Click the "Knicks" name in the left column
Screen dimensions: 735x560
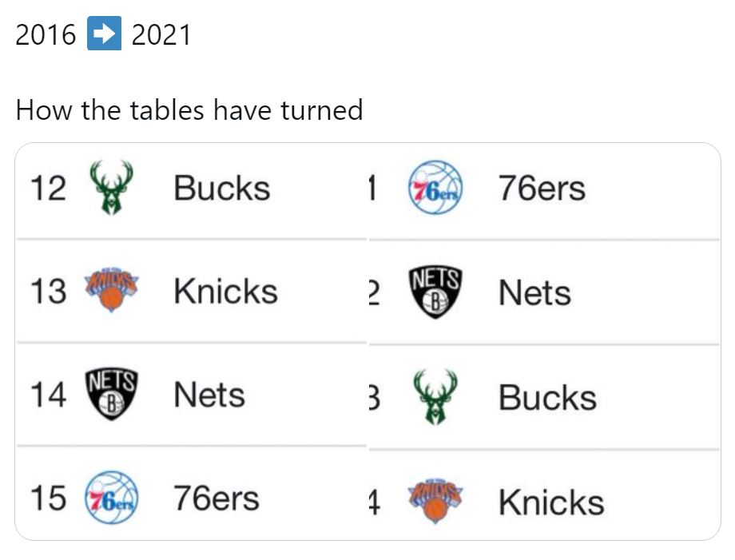[225, 292]
